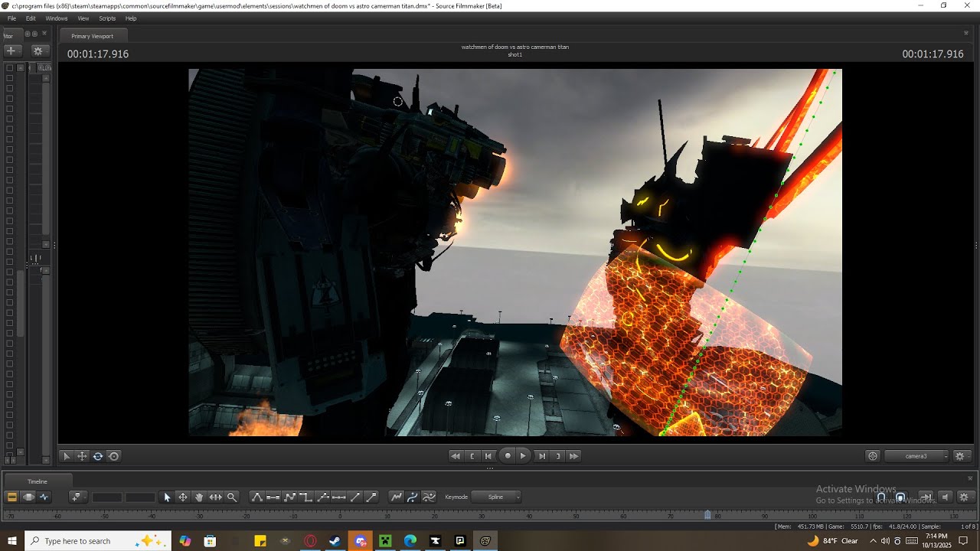
Task: Switch to Motion Editor mode icon
Action: [x=28, y=497]
